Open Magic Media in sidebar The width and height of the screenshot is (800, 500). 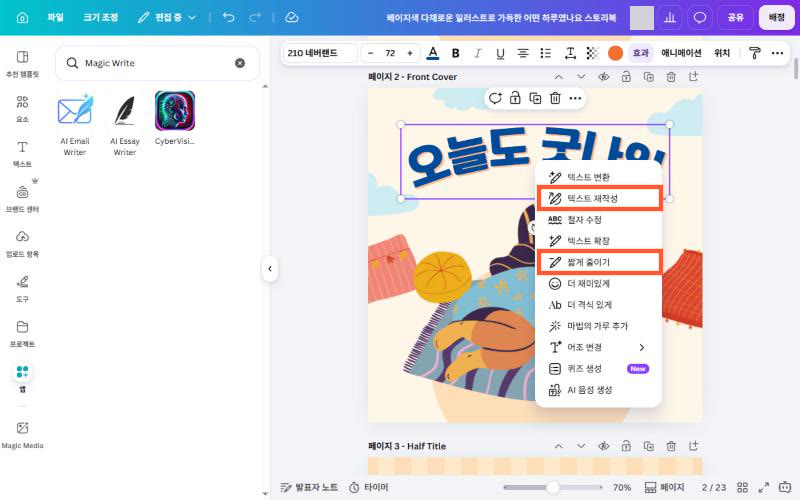(x=22, y=434)
